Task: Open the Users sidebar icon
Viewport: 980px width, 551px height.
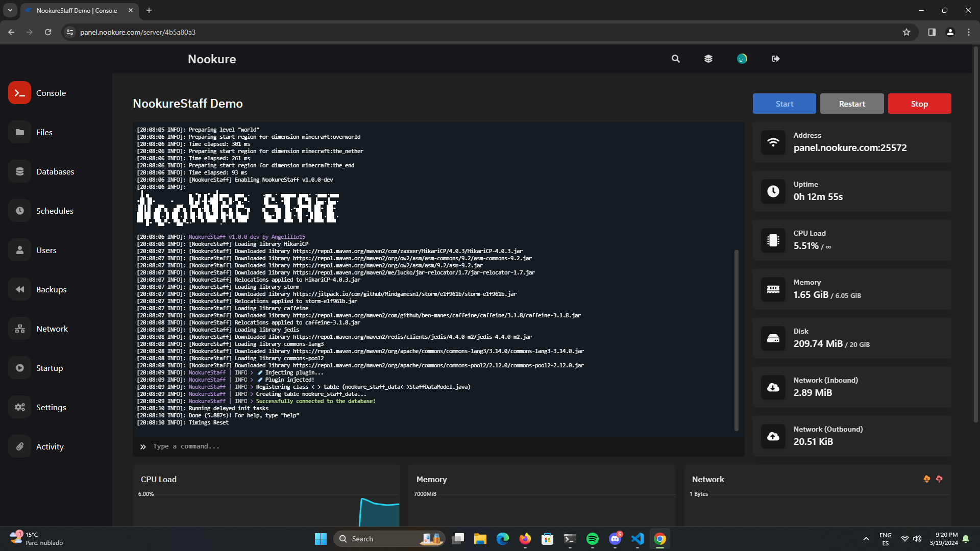Action: click(x=19, y=250)
